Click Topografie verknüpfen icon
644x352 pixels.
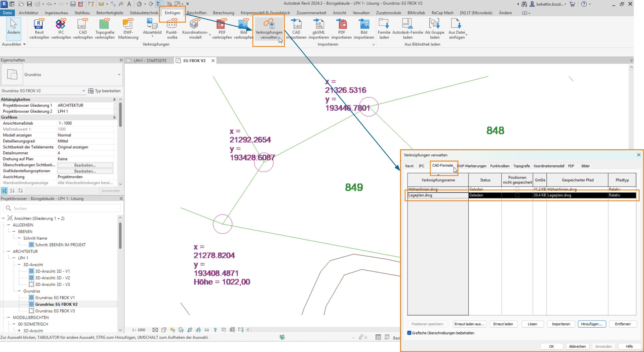[x=105, y=24]
